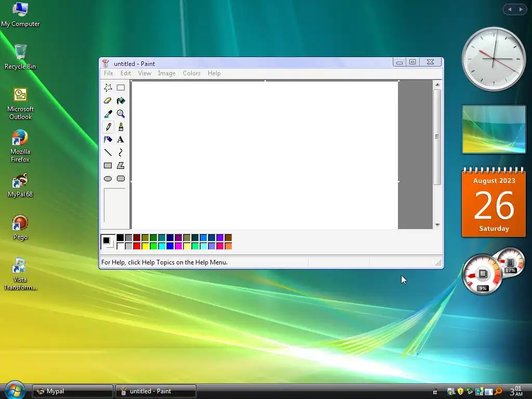
Task: Pick the Airbrush spray tool
Action: [108, 139]
